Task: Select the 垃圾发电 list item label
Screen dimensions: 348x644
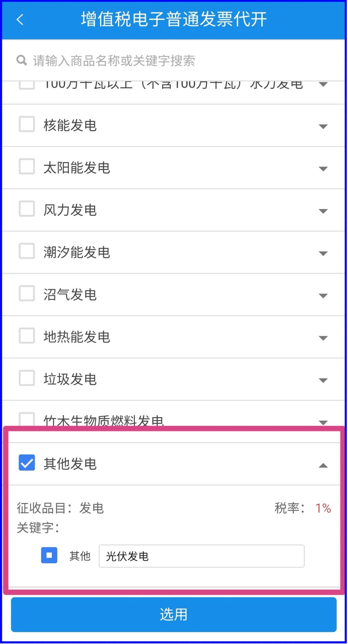Action: 70,379
